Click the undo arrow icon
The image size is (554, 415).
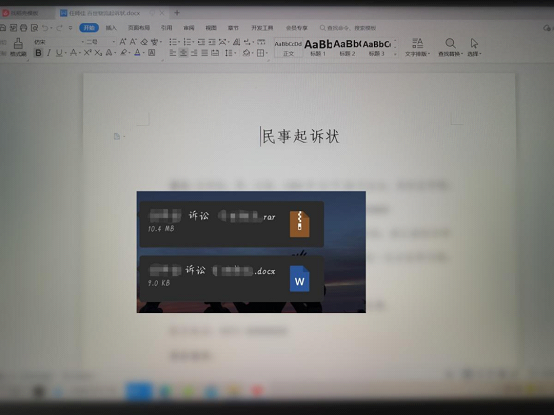pos(45,28)
